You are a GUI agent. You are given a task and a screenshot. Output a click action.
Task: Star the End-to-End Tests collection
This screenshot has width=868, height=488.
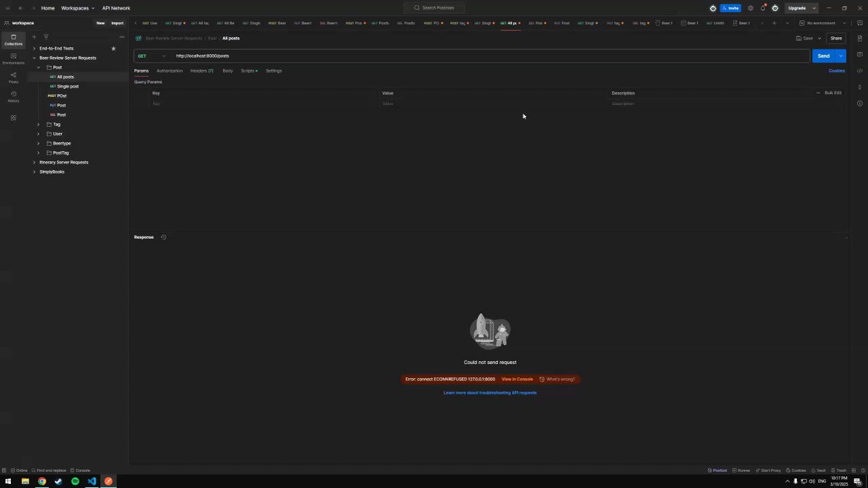click(x=113, y=48)
